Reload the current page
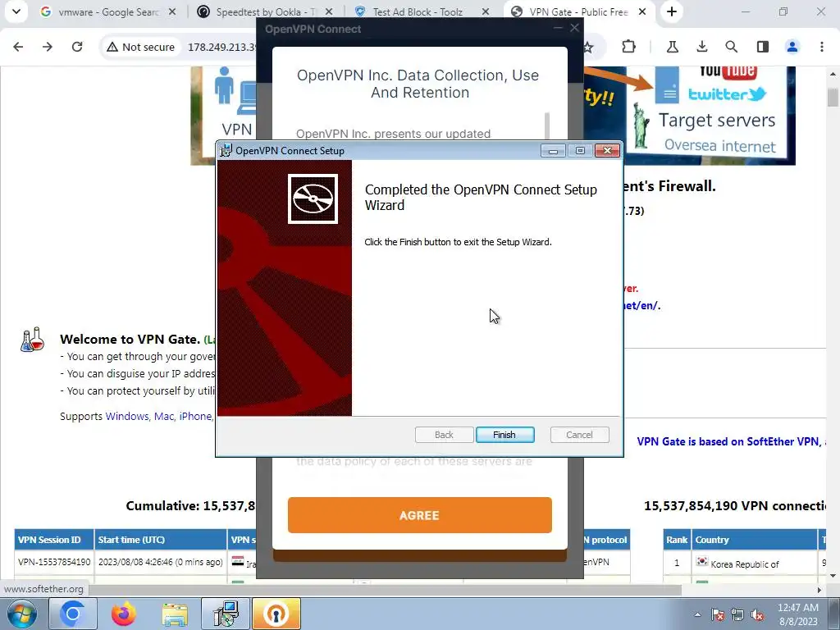Viewport: 840px width, 630px height. tap(77, 47)
